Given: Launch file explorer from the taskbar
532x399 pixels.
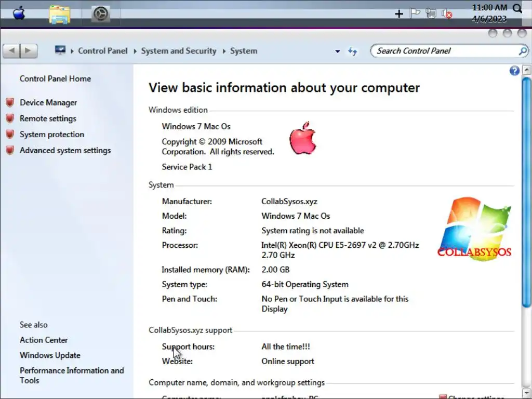Looking at the screenshot, I should 60,15.
